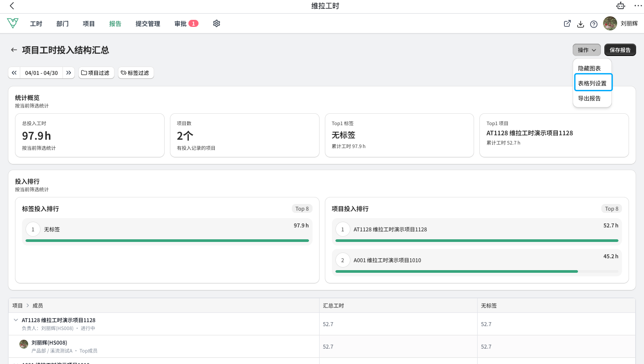Click the Top1 项目 AT1128 card
Viewport: 644px width, 364px height.
pyautogui.click(x=554, y=135)
